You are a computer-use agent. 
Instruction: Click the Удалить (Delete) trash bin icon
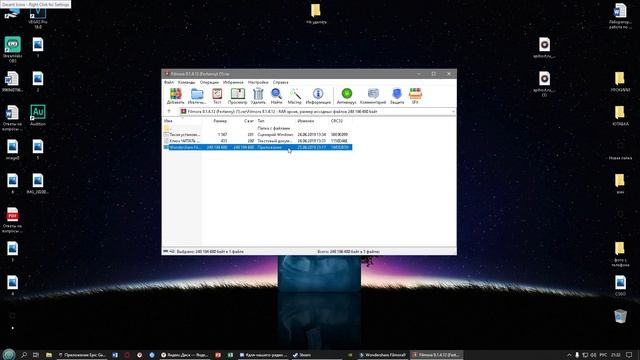pos(258,96)
